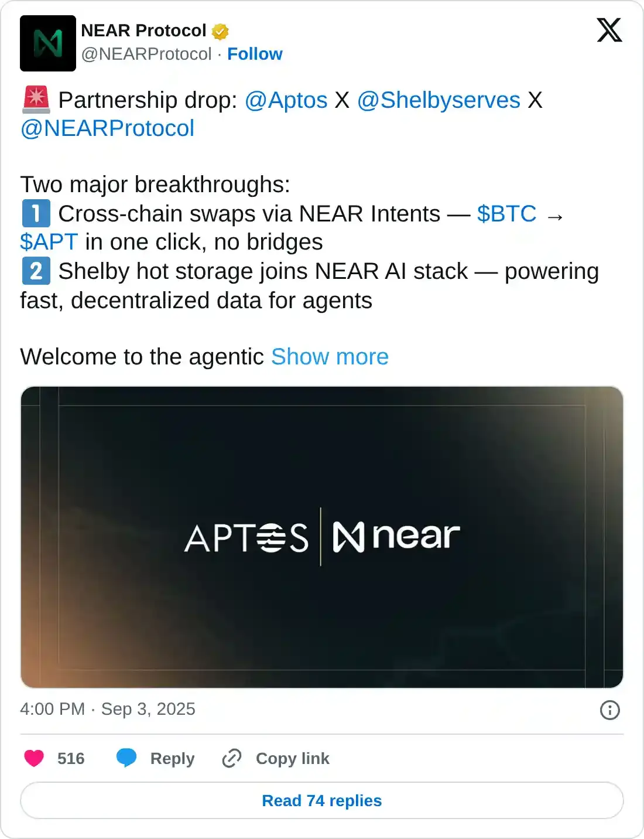Image resolution: width=644 pixels, height=839 pixels.
Task: Expand tweet text with Show more
Action: pyautogui.click(x=330, y=357)
